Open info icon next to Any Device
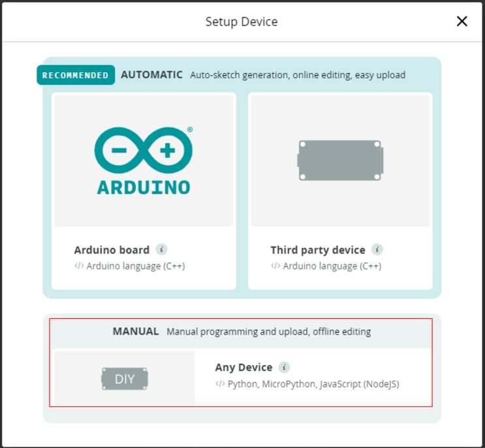The image size is (485, 448). [284, 367]
